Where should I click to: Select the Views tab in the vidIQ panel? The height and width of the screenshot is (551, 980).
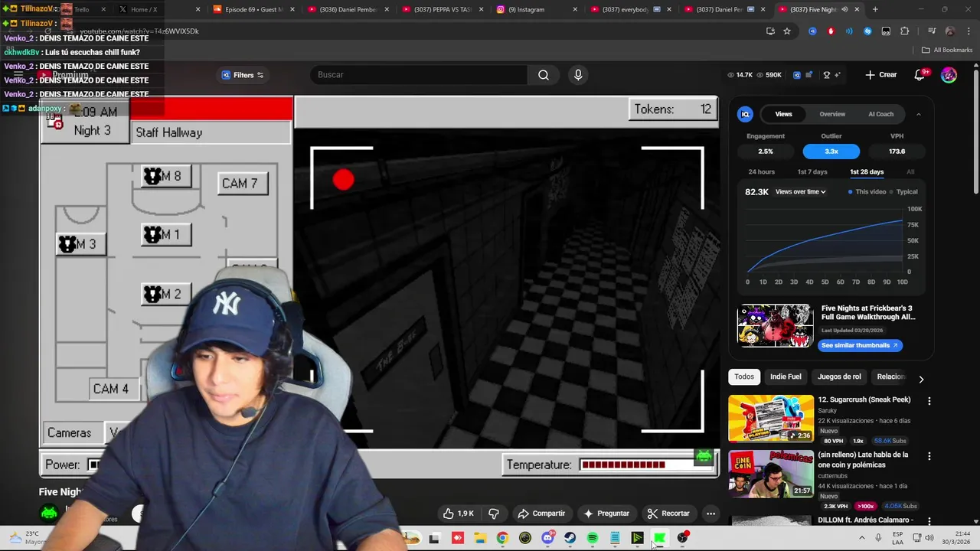(783, 114)
